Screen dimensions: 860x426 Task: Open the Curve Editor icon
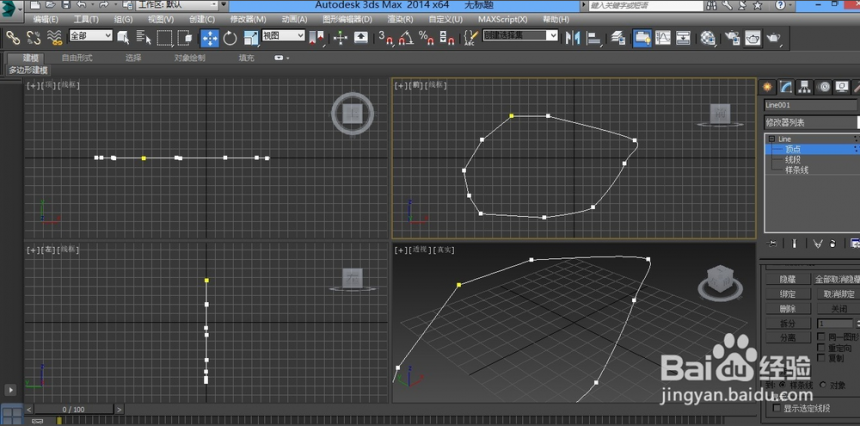point(663,38)
